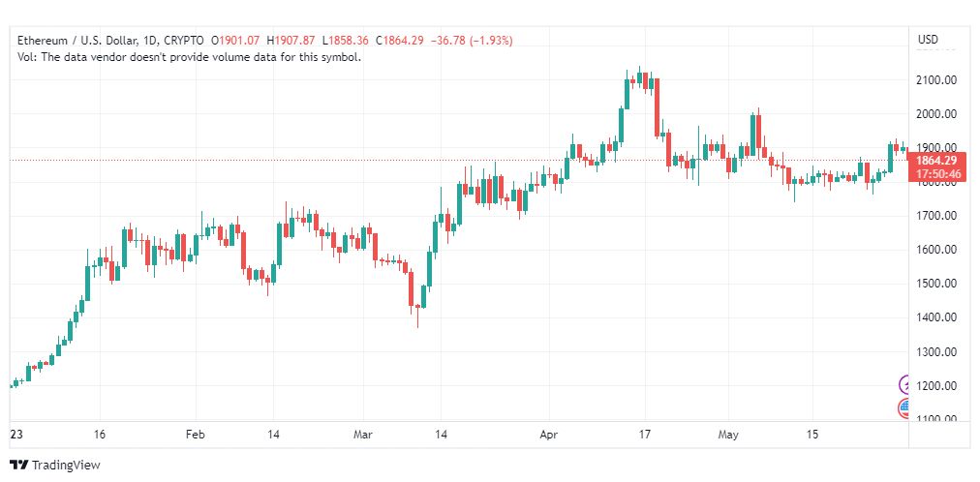The height and width of the screenshot is (482, 980).
Task: Select the Apr label on time axis
Action: coord(549,435)
